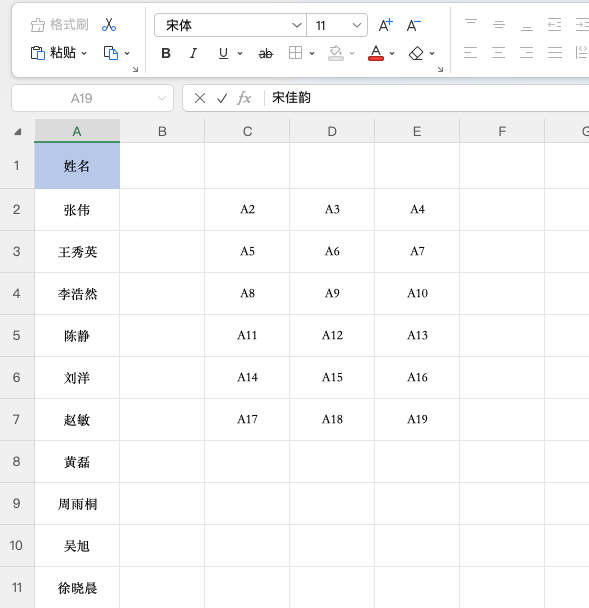Decrease font size with A- icon

coord(414,25)
